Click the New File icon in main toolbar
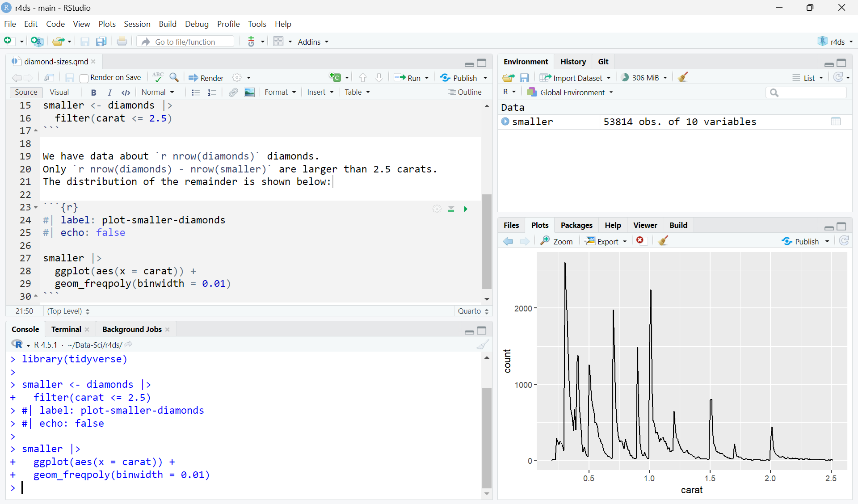858x504 pixels. point(8,41)
